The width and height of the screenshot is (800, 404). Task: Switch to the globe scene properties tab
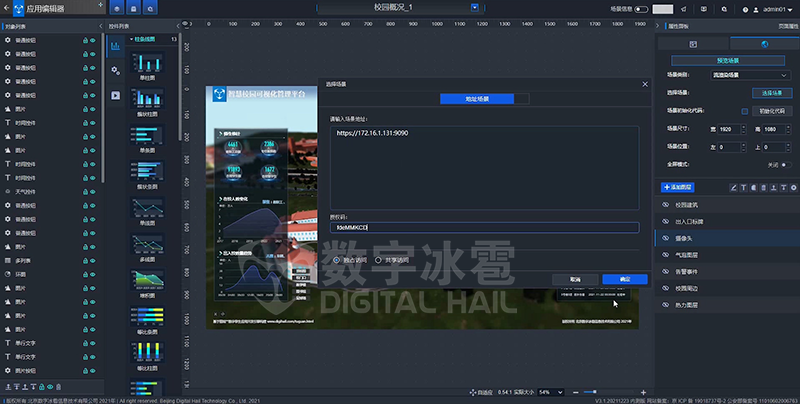pyautogui.click(x=764, y=44)
